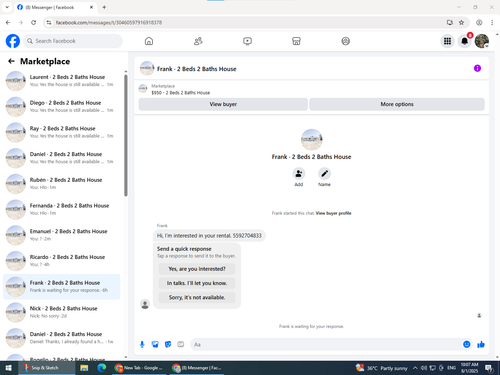Open Ricardo's conversation
The height and width of the screenshot is (375, 500).
(62, 261)
